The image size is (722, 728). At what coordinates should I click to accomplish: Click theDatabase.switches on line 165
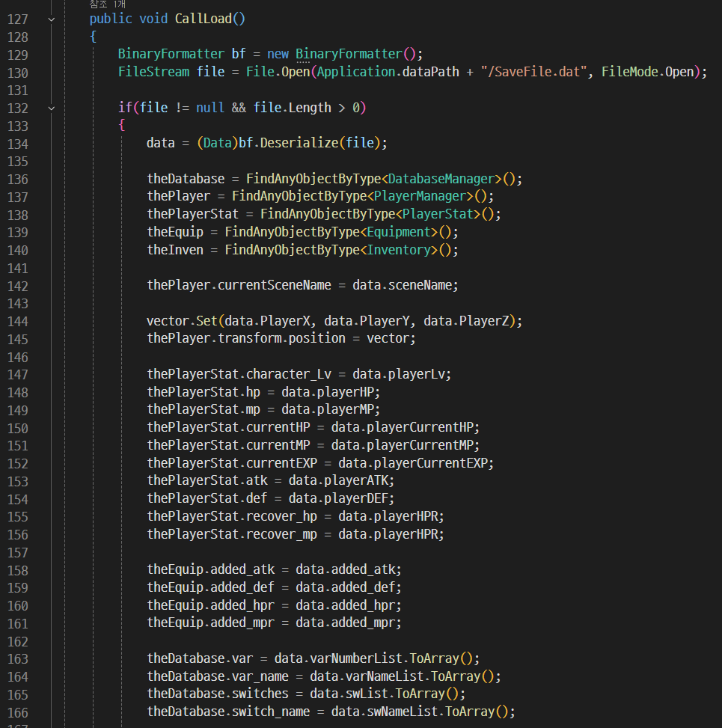[218, 694]
